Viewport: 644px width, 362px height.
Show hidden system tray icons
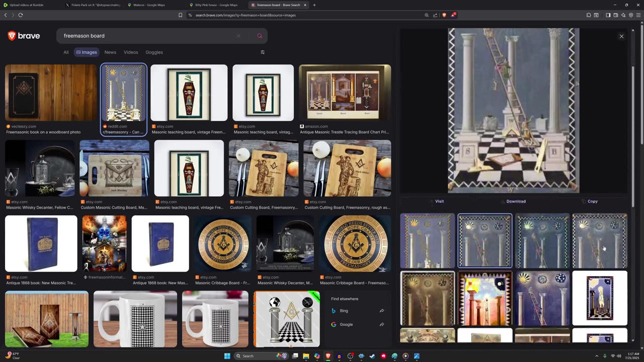click(x=597, y=356)
